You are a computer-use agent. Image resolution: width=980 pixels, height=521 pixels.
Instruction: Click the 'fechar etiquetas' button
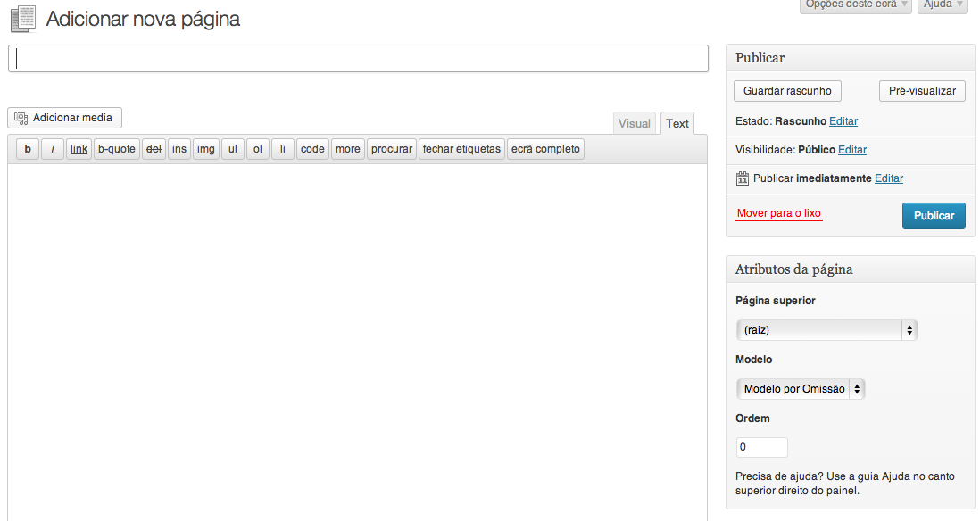coord(461,149)
